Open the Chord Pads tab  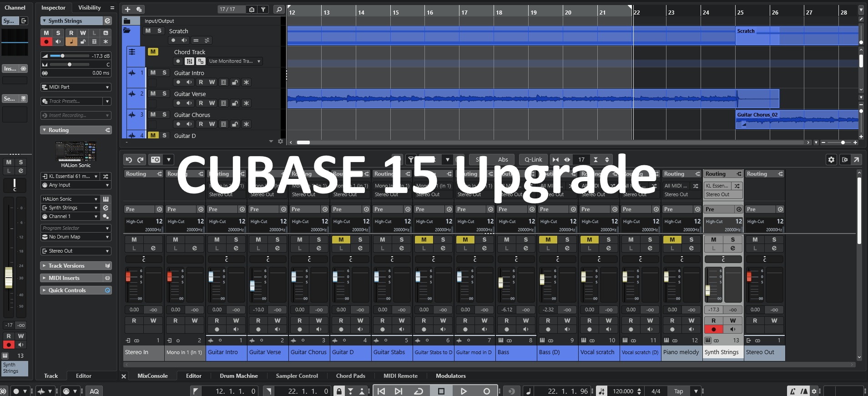click(350, 376)
